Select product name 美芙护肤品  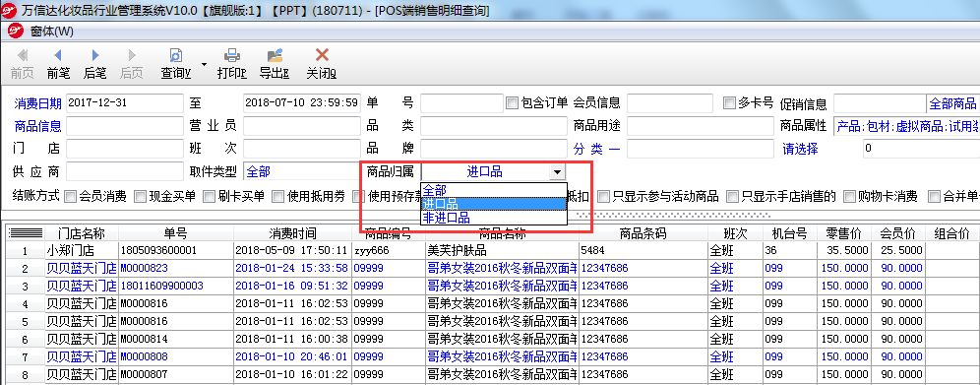click(x=502, y=251)
